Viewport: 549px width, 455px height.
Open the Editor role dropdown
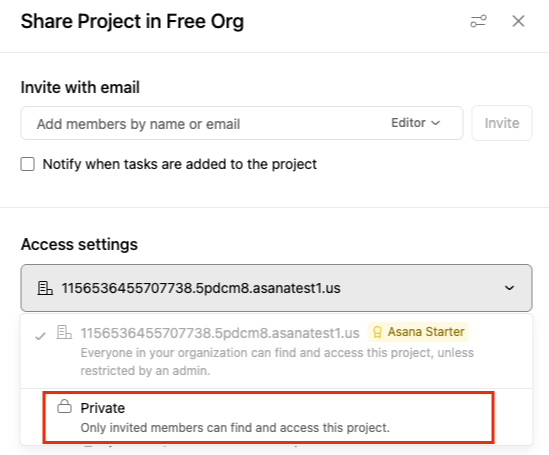coord(415,123)
